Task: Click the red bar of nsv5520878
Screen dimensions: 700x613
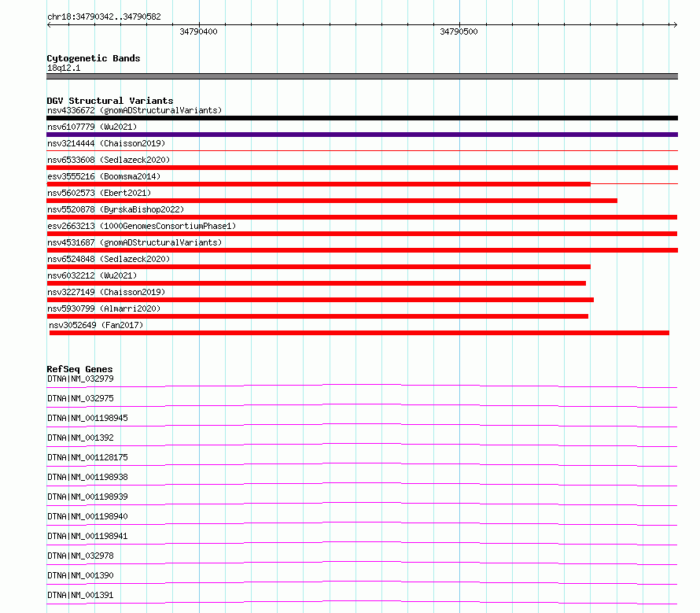Action: (362, 217)
